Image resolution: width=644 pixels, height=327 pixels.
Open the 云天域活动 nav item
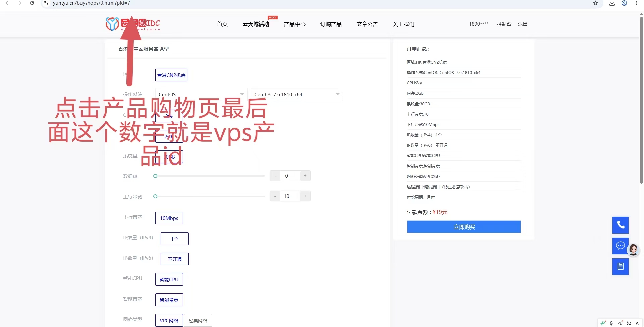pyautogui.click(x=256, y=24)
